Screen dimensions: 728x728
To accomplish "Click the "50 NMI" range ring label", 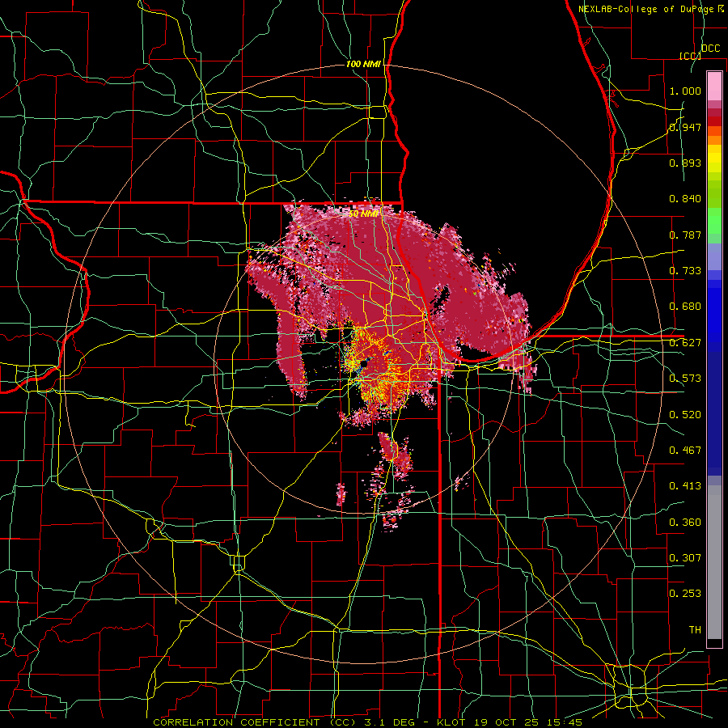I will 363,214.
